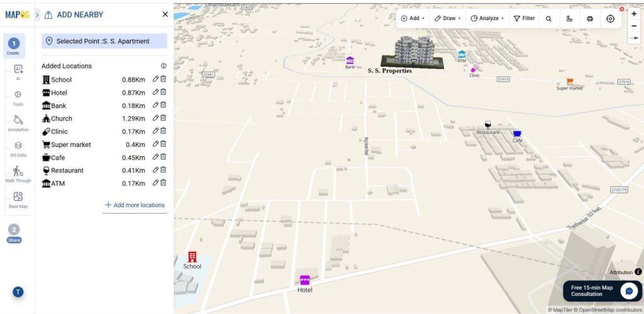Open the MapTiler attribution link
This screenshot has height=314, width=644.
click(x=562, y=310)
